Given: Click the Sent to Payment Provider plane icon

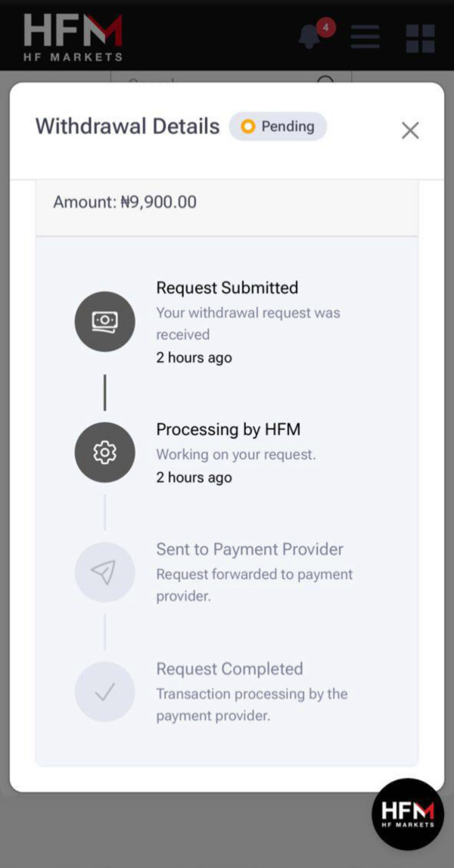Looking at the screenshot, I should [104, 572].
